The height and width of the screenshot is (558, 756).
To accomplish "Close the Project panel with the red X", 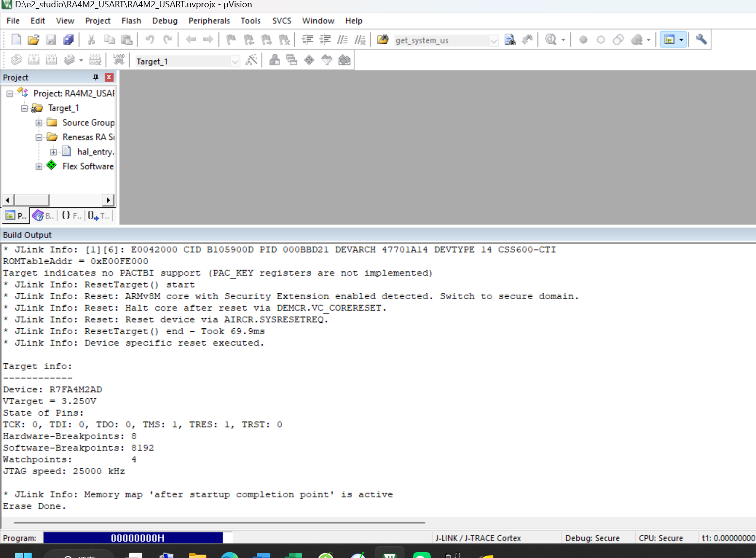I will click(x=109, y=77).
